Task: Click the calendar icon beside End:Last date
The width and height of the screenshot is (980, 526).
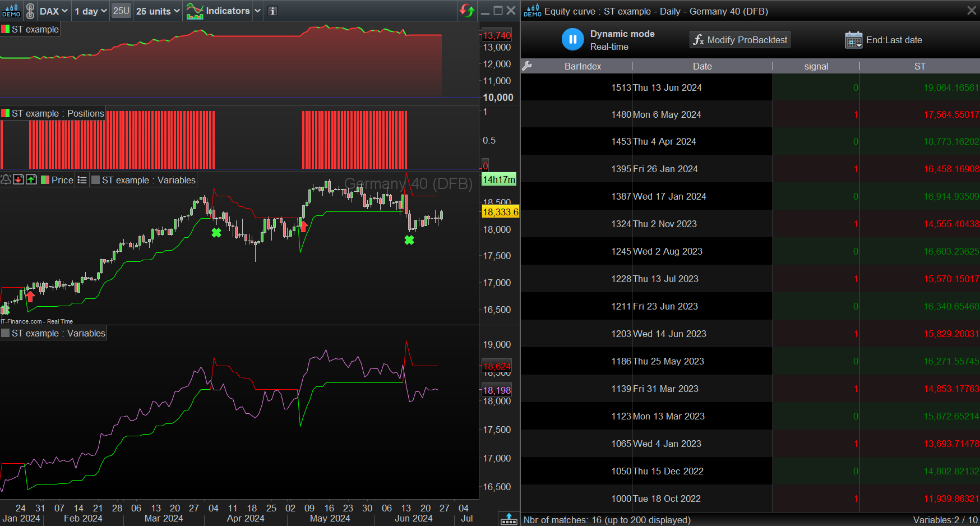Action: [853, 40]
